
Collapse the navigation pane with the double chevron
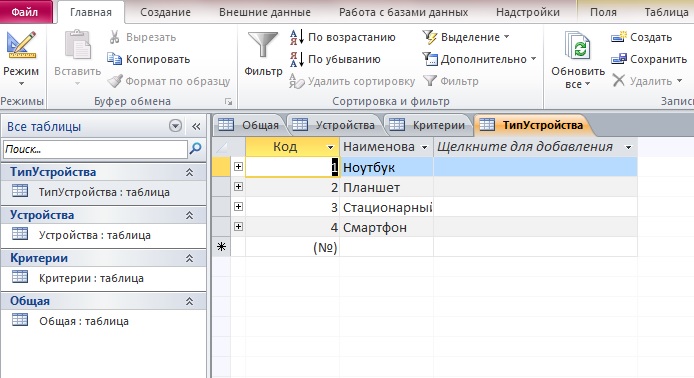click(196, 127)
